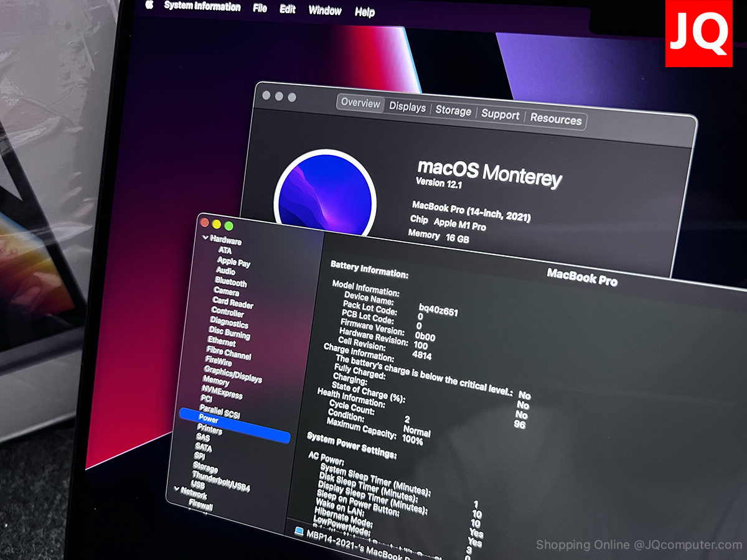Open the Window menu
The height and width of the screenshot is (560, 747).
(325, 11)
